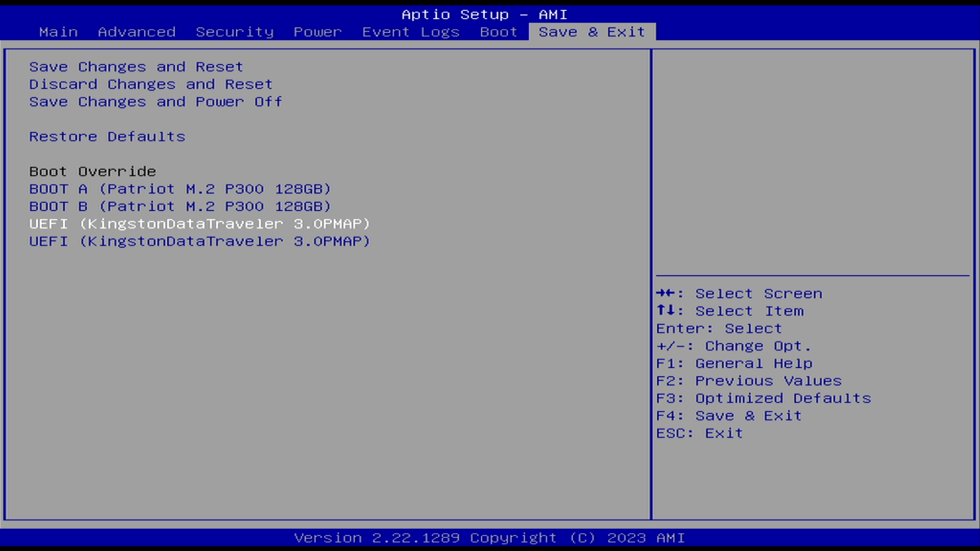Click the Save & Exit tab
This screenshot has height=551, width=980.
click(x=592, y=32)
